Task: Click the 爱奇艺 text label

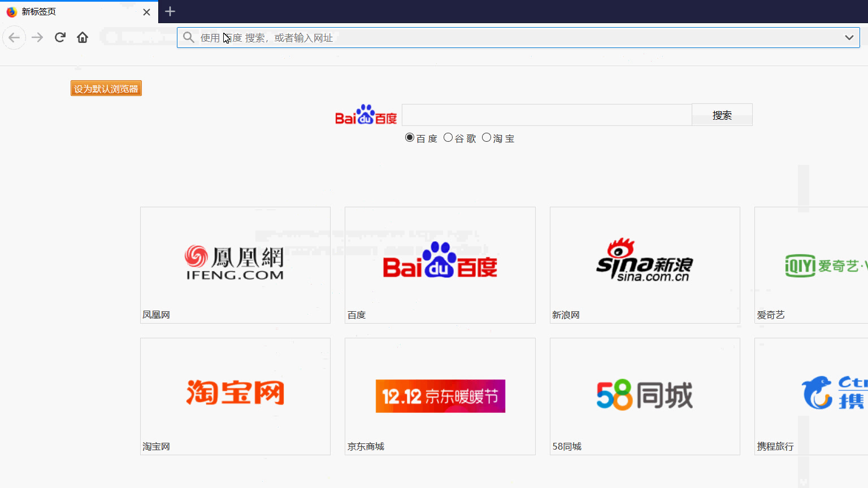Action: click(771, 315)
